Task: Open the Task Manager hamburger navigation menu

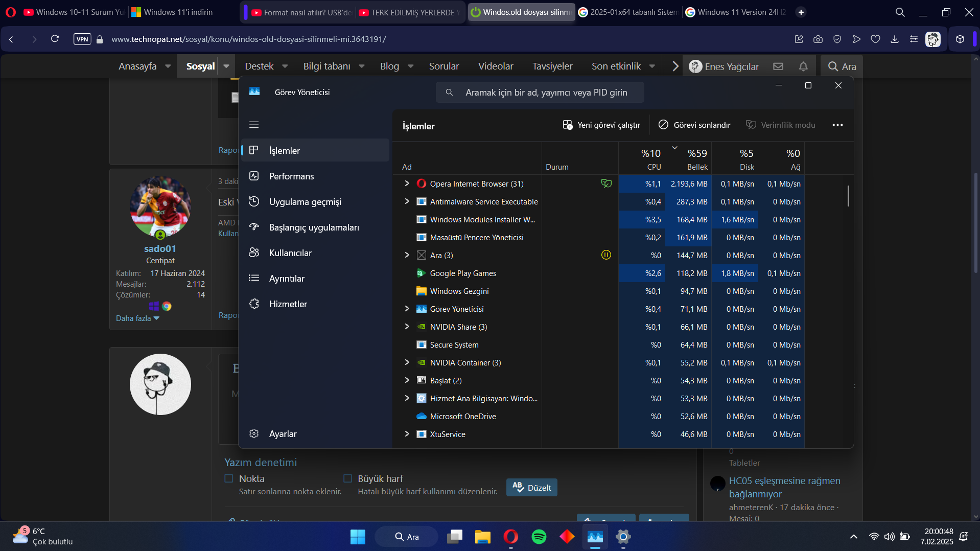Action: (x=254, y=125)
